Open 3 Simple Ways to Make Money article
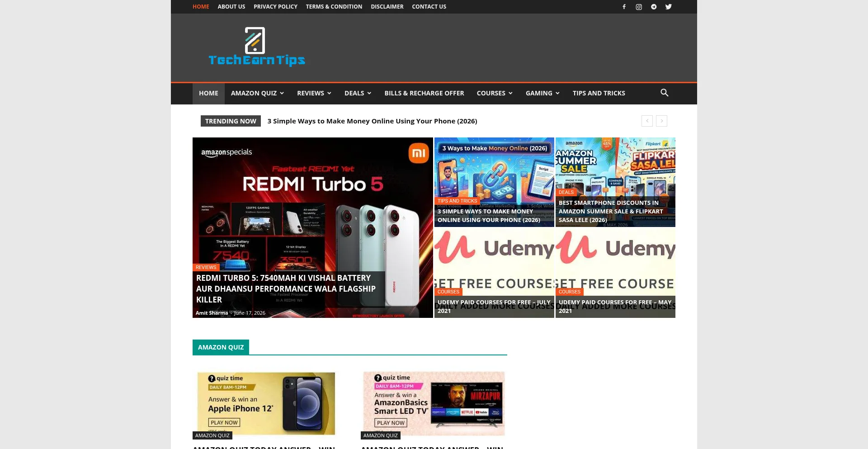 tap(489, 216)
